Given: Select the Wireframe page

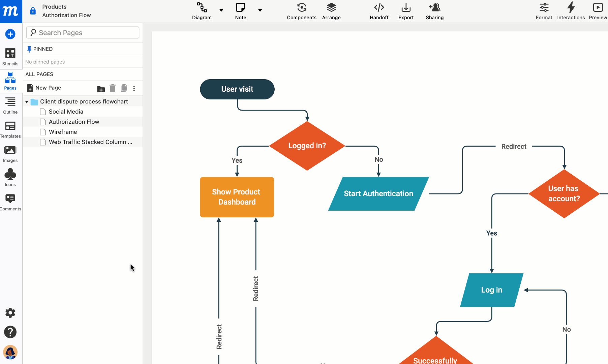Looking at the screenshot, I should pos(63,132).
